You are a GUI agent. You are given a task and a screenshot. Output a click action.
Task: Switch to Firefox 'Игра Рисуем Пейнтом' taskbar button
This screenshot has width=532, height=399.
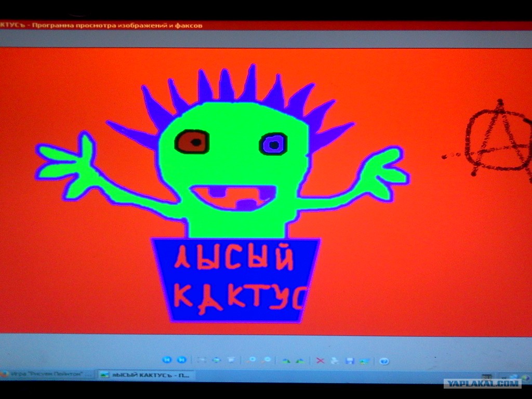tap(47, 374)
